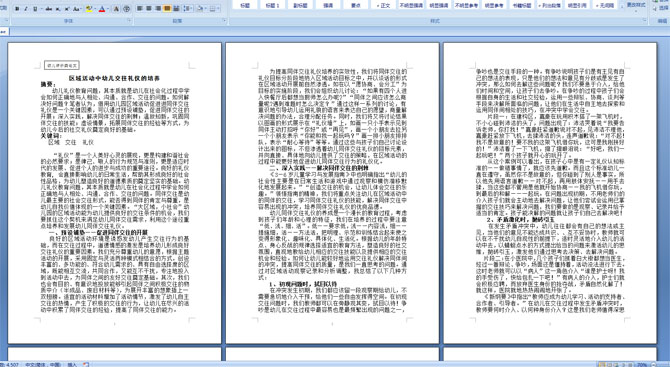Click the character shading A icon
Screen dimensions: 670x367
[116, 9]
